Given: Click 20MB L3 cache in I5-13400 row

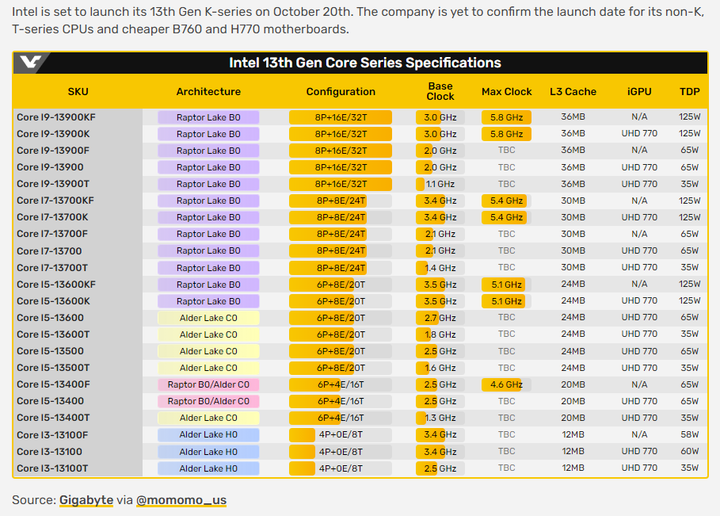Looking at the screenshot, I should (x=573, y=401).
